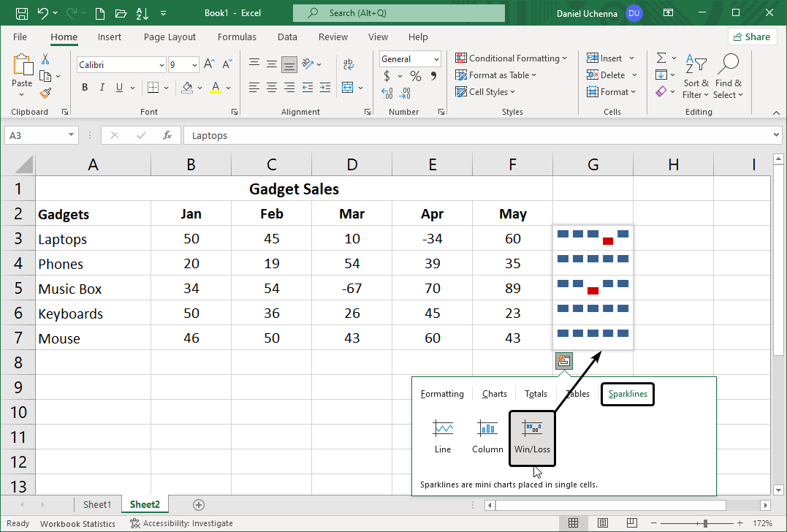Click the Quick Analysis button near G8

[563, 360]
